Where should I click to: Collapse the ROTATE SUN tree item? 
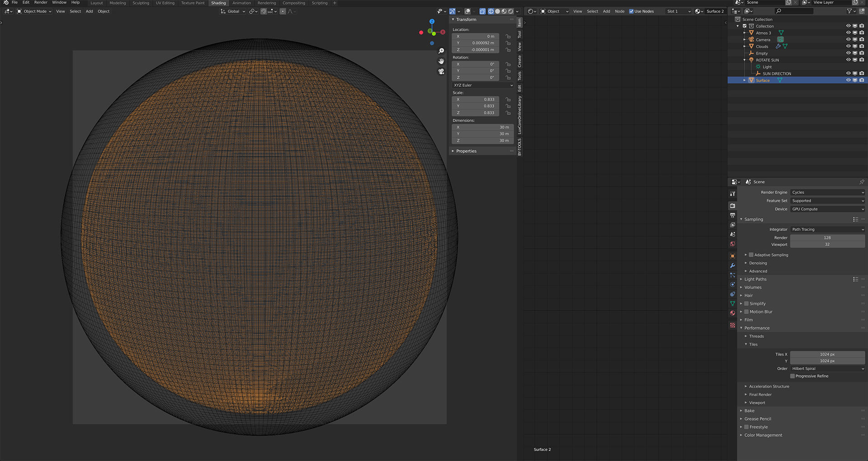tap(745, 60)
